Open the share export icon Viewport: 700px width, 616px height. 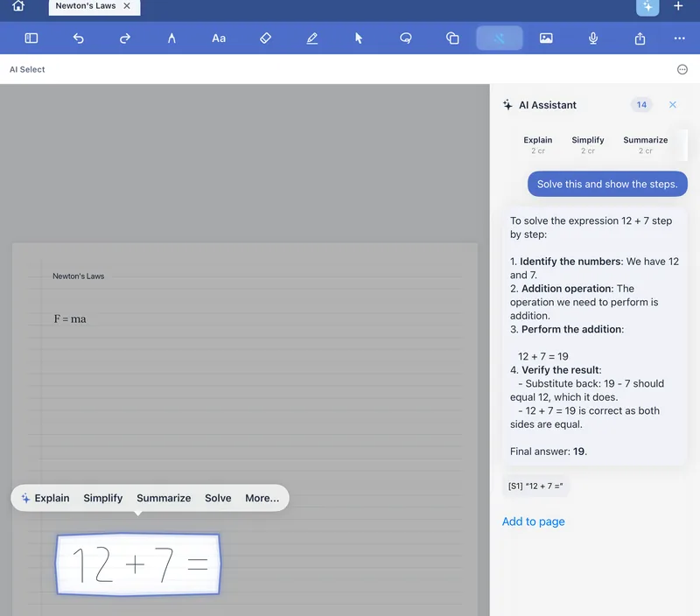640,38
